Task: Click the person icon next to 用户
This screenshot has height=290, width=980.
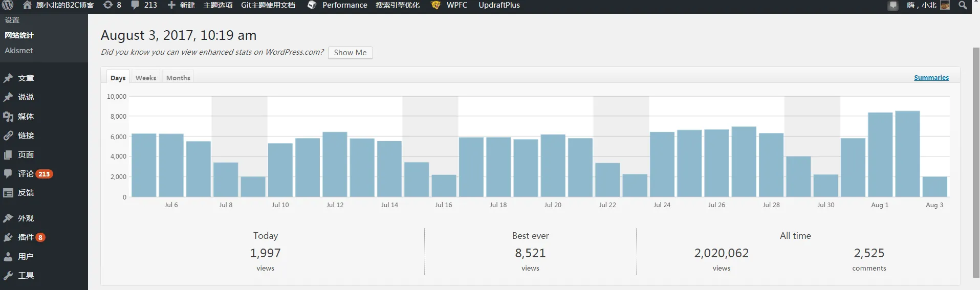Action: (8, 257)
